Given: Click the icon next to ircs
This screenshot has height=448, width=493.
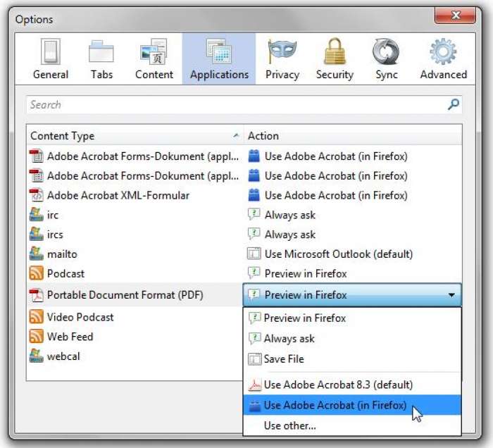Looking at the screenshot, I should 36,235.
